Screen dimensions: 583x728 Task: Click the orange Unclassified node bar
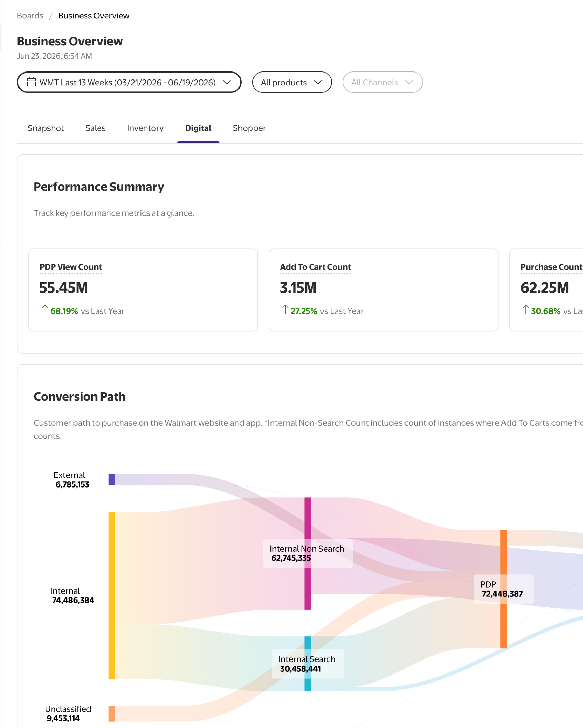[x=112, y=713]
